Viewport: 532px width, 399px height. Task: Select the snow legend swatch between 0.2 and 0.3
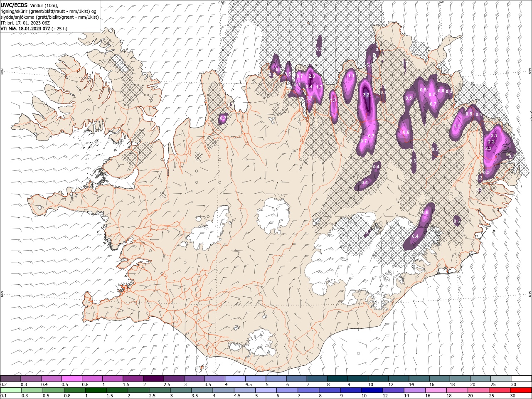[10, 379]
